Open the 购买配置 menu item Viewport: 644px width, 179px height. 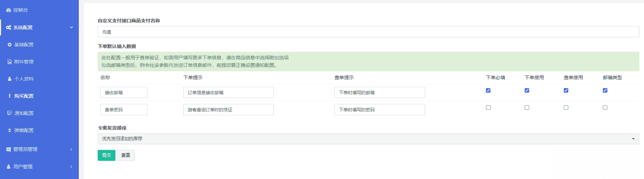tap(24, 96)
